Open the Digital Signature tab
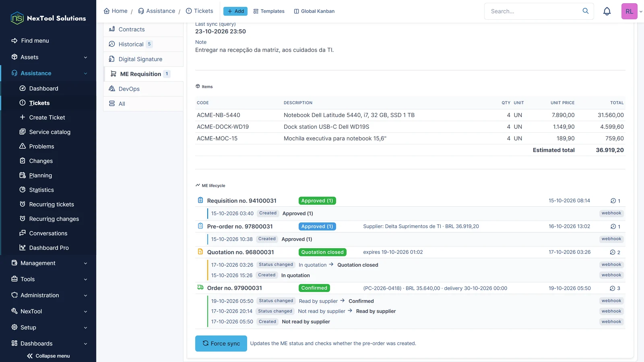The height and width of the screenshot is (362, 644). click(x=144, y=59)
